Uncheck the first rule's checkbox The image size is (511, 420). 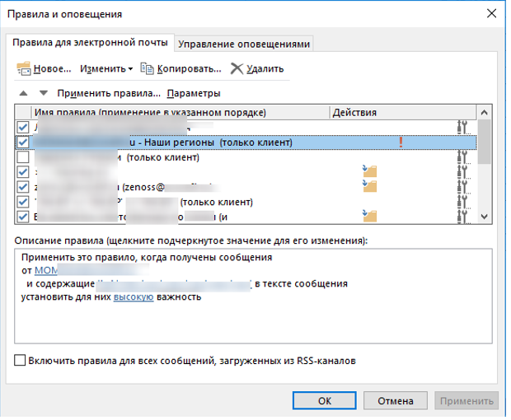click(23, 127)
